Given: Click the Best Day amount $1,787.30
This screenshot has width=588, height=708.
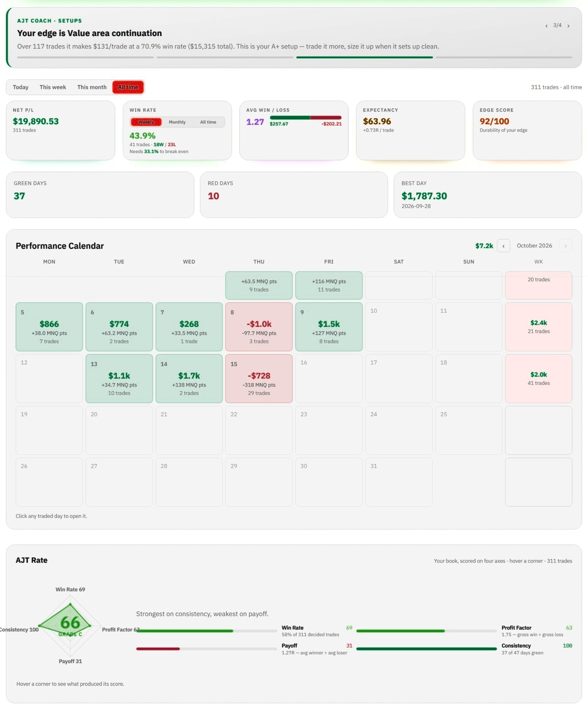Looking at the screenshot, I should click(424, 196).
